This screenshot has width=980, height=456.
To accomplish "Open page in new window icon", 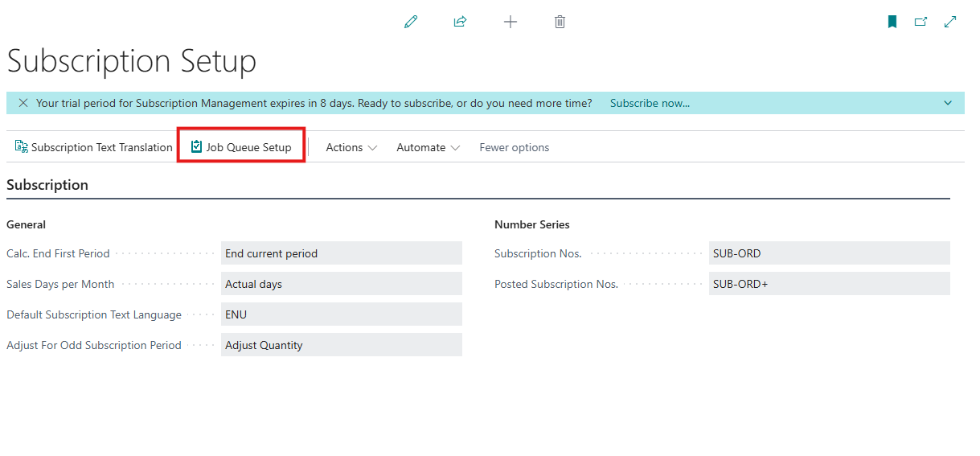I will (x=921, y=23).
